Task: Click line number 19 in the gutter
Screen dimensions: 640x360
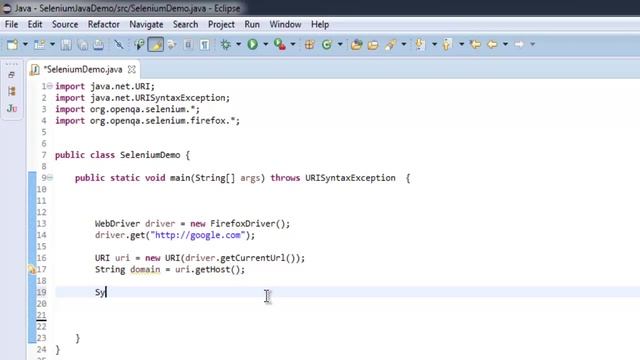Action: pos(41,292)
